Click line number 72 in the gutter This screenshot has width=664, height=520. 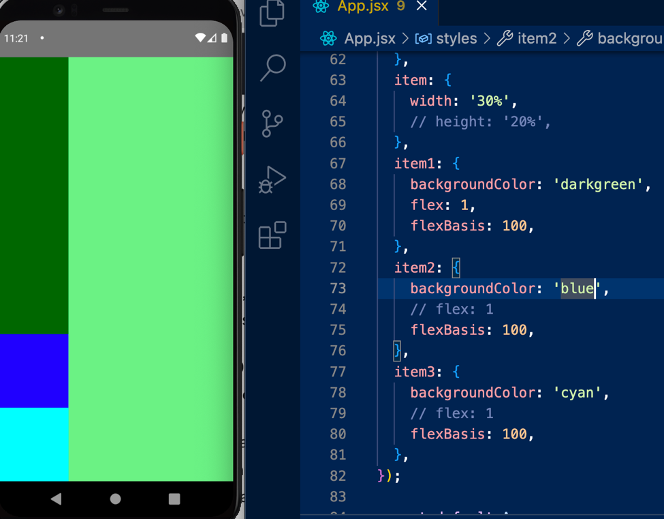338,268
